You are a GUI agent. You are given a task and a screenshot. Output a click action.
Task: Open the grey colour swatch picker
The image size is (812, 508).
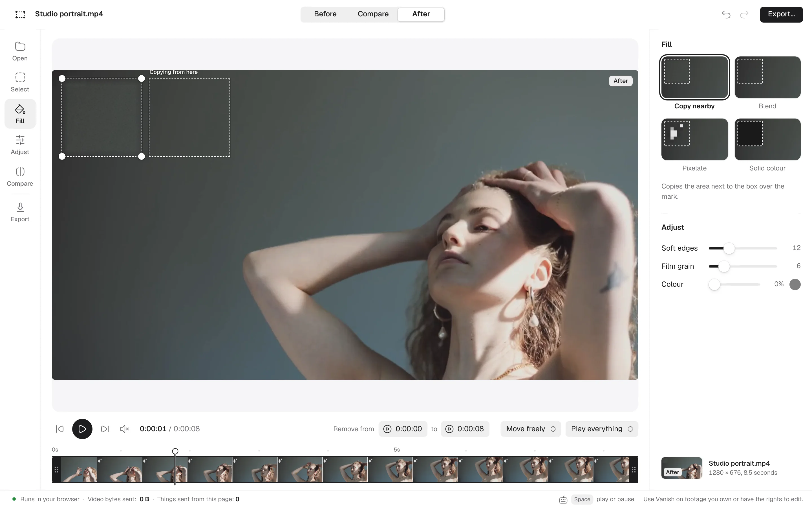[795, 284]
